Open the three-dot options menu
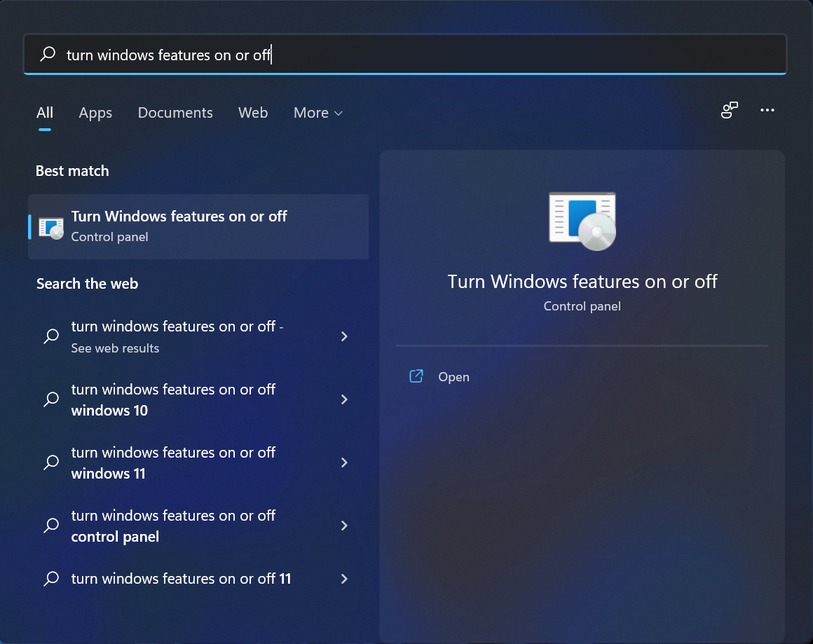 coord(767,110)
